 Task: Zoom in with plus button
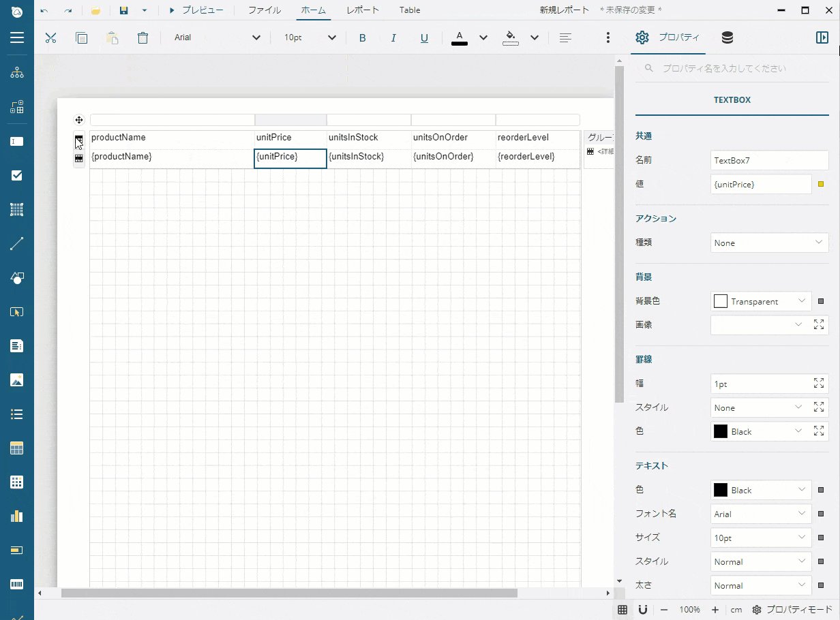point(715,610)
